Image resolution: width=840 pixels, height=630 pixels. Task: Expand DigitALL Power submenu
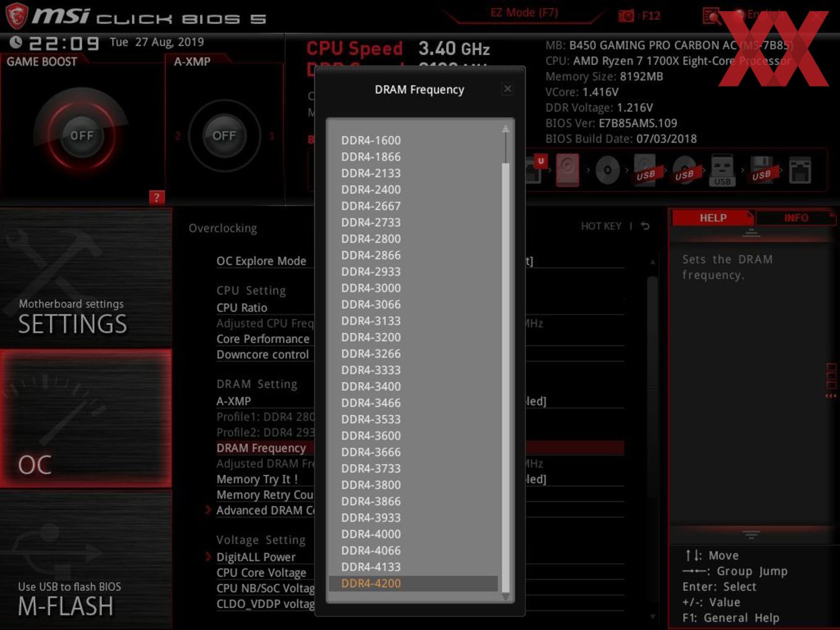coord(256,556)
